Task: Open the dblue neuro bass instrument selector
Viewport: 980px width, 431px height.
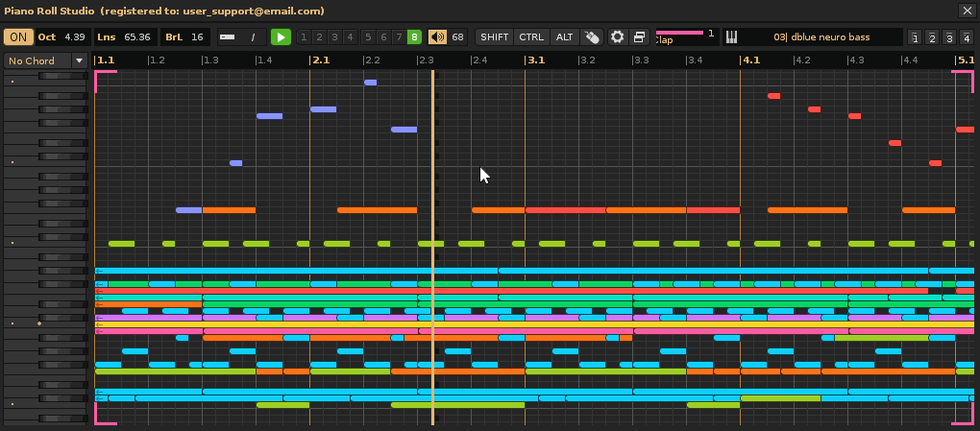Action: 821,37
